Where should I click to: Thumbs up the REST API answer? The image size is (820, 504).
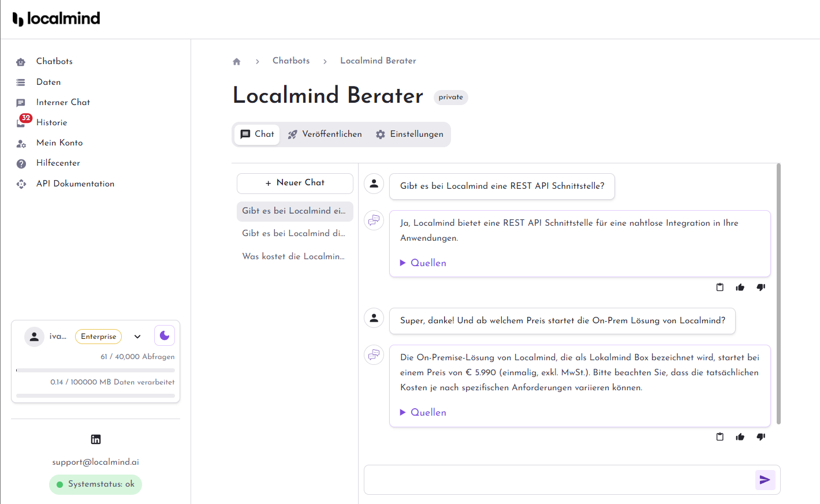tap(740, 287)
